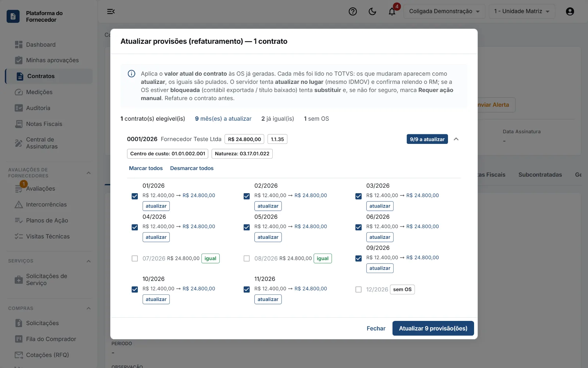
Task: Open Medições gauge icon
Action: pyautogui.click(x=18, y=92)
